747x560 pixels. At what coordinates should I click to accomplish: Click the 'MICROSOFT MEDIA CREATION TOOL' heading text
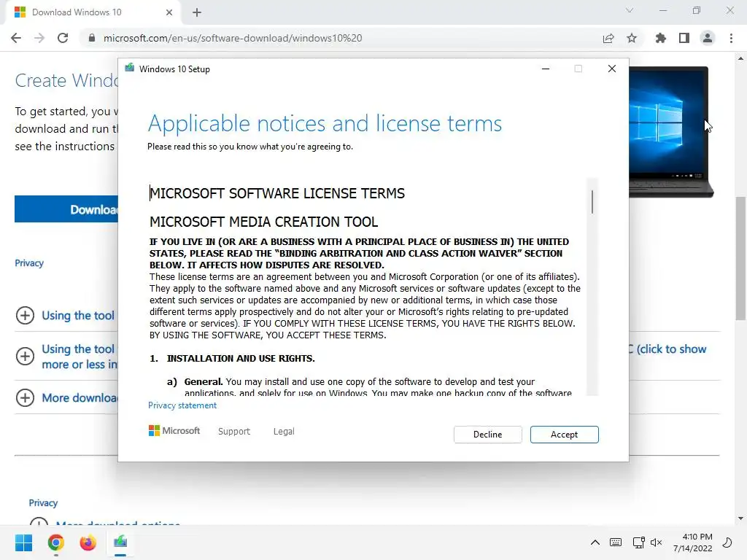(x=264, y=222)
